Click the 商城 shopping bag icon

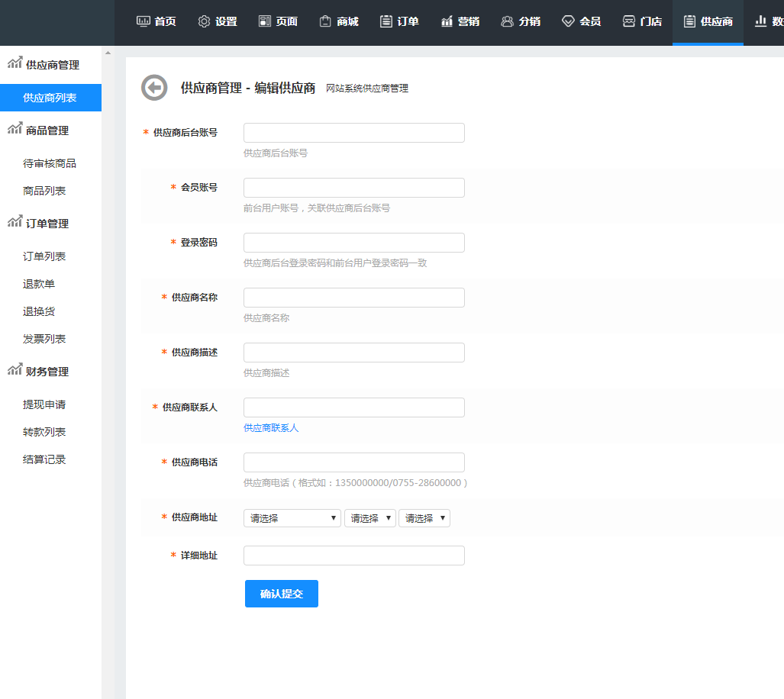[325, 21]
